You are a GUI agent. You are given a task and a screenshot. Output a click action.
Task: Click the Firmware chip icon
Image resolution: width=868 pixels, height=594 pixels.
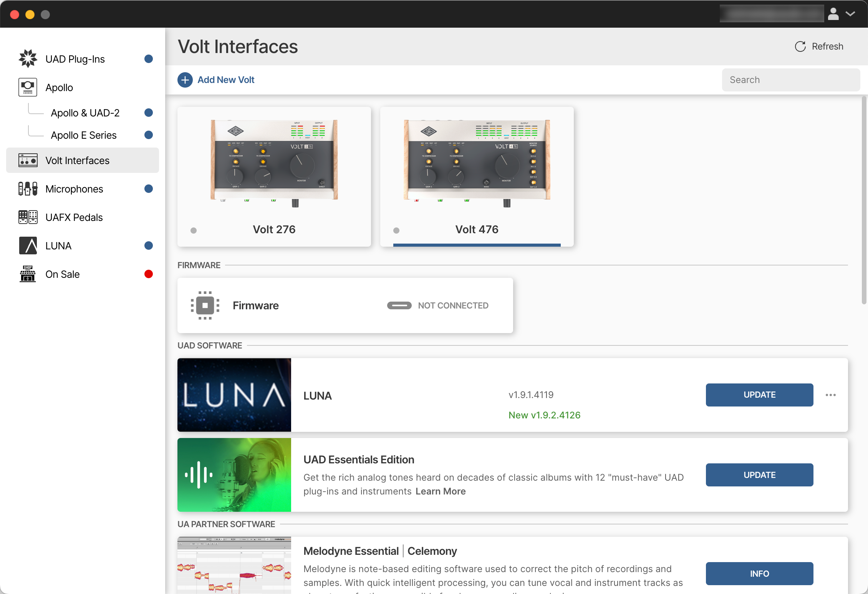pyautogui.click(x=205, y=305)
